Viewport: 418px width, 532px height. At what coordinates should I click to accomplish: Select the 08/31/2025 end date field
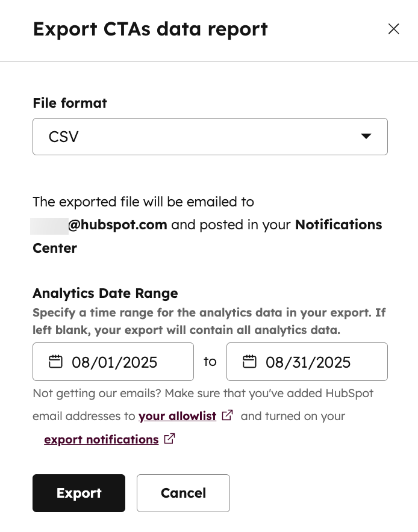[308, 362]
